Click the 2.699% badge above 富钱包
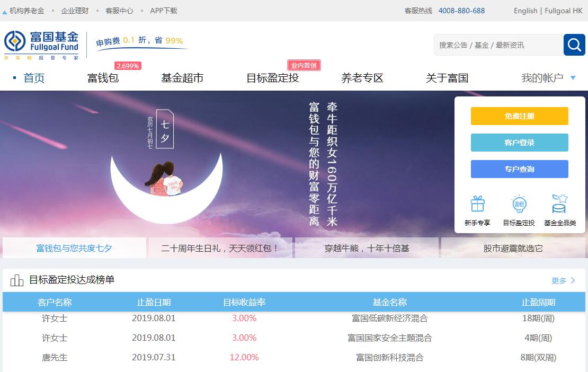Screen dimensions: 588x372 [x=128, y=66]
